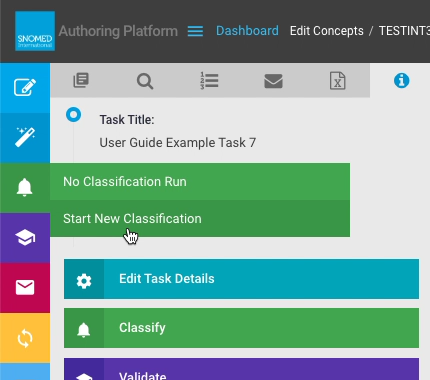
Task: Click the Authoring Platform title text
Action: (118, 31)
